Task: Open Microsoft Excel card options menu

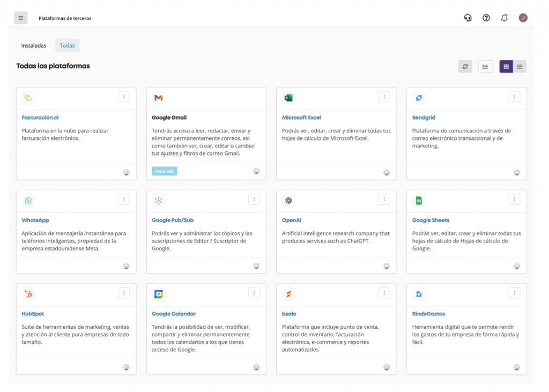Action: pyautogui.click(x=384, y=97)
